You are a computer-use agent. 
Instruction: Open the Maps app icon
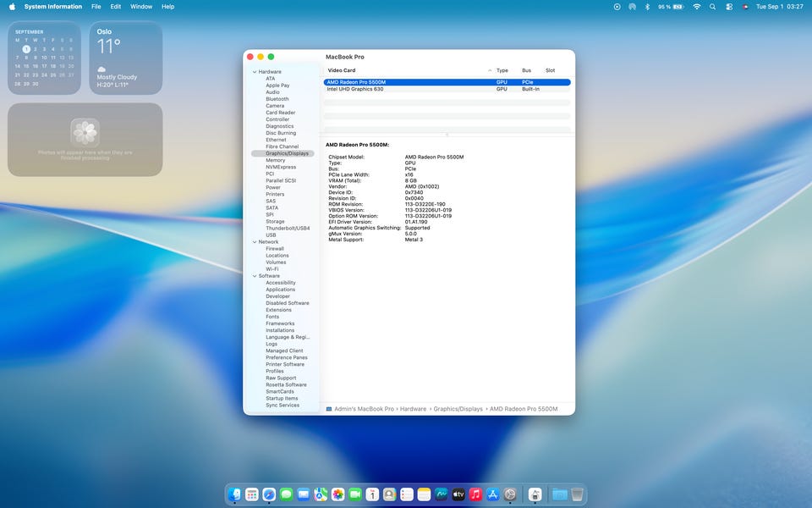[x=321, y=494]
